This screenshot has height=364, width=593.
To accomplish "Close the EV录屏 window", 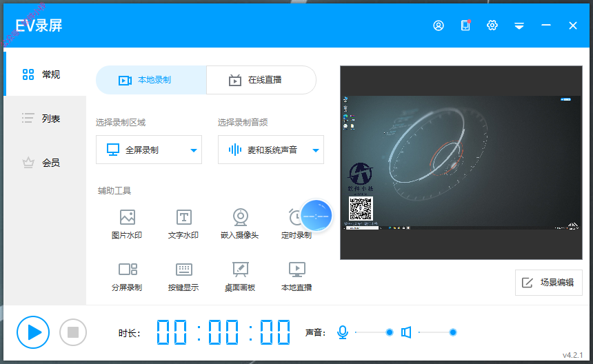I will 573,26.
